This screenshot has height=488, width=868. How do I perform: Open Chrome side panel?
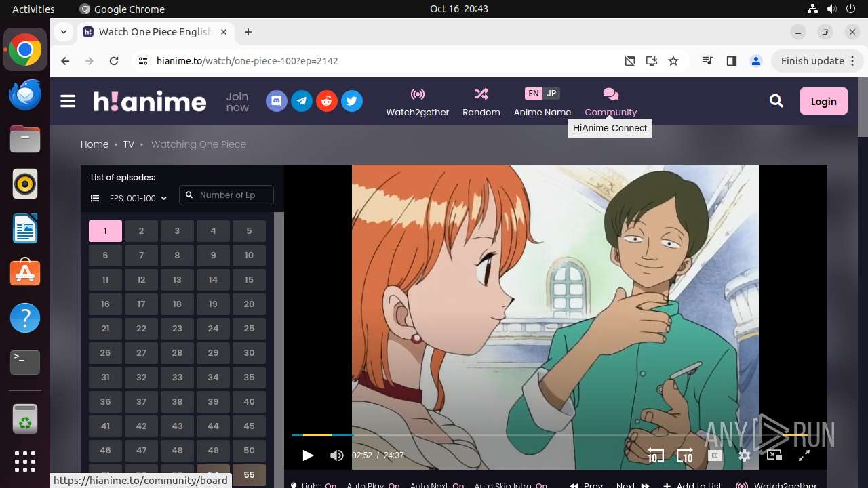[731, 61]
